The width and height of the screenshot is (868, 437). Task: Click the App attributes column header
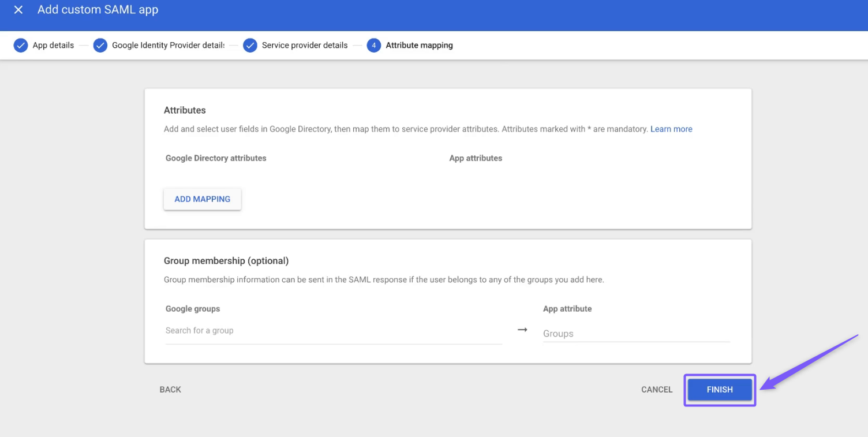[476, 158]
